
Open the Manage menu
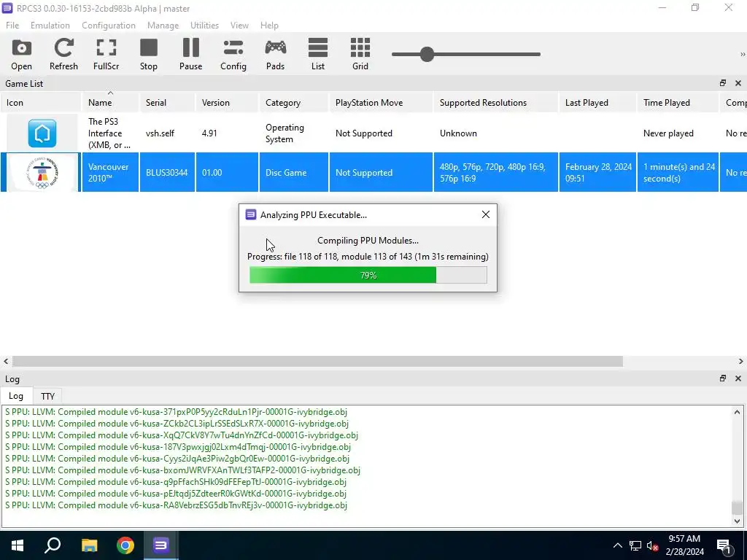click(163, 26)
